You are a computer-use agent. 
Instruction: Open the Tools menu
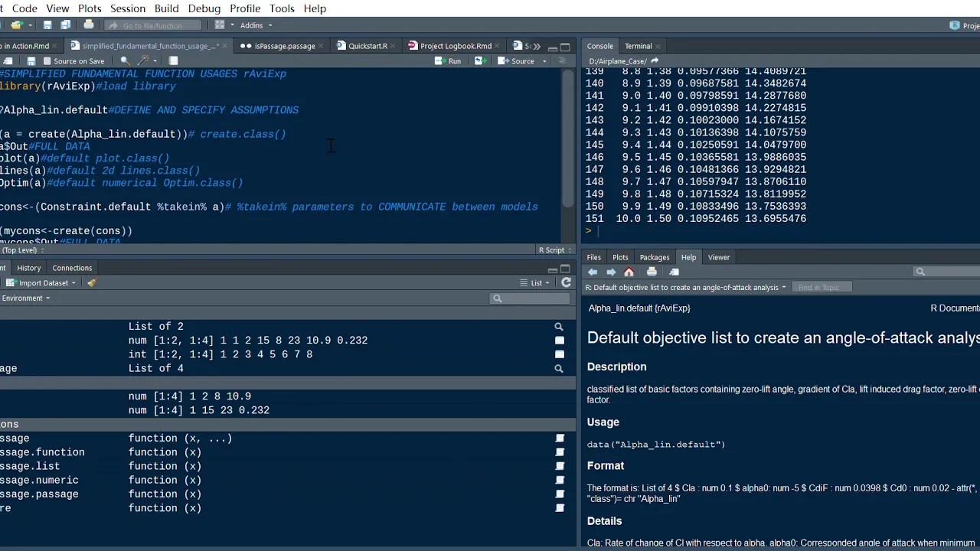tap(282, 8)
